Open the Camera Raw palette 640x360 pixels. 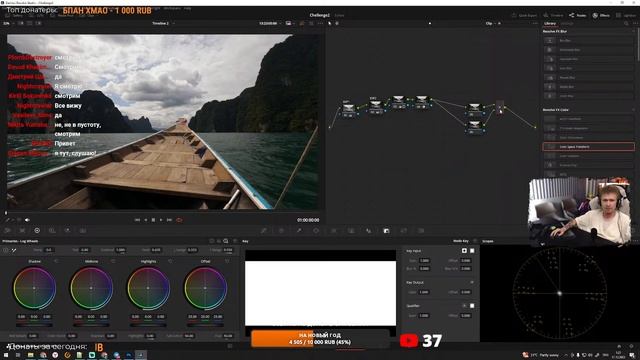[7, 231]
